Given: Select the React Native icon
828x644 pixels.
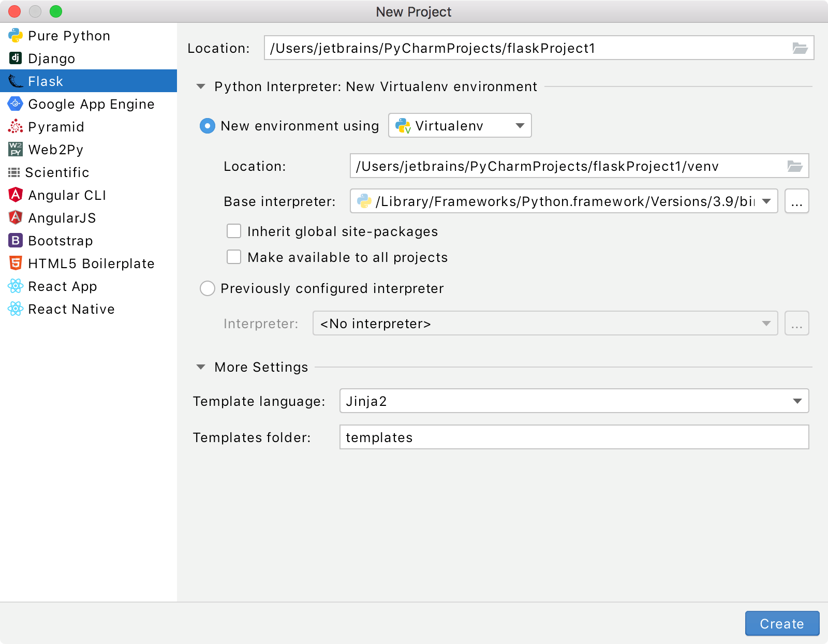Looking at the screenshot, I should pos(15,309).
